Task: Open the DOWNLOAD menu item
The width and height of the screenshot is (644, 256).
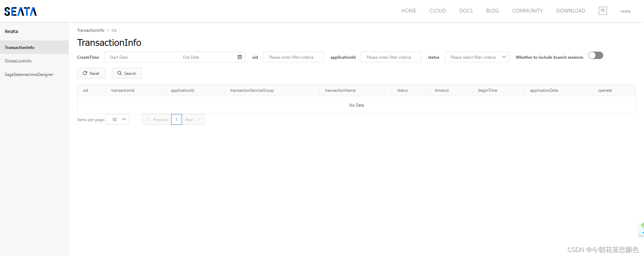Action: point(571,11)
